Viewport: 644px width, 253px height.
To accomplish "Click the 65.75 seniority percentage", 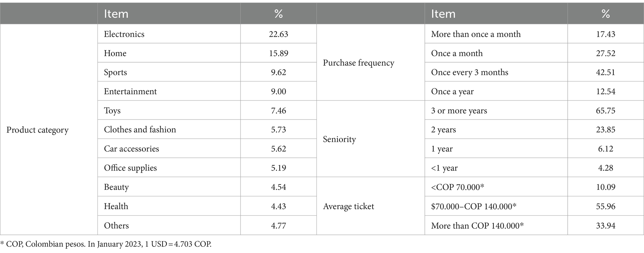I will [x=605, y=110].
